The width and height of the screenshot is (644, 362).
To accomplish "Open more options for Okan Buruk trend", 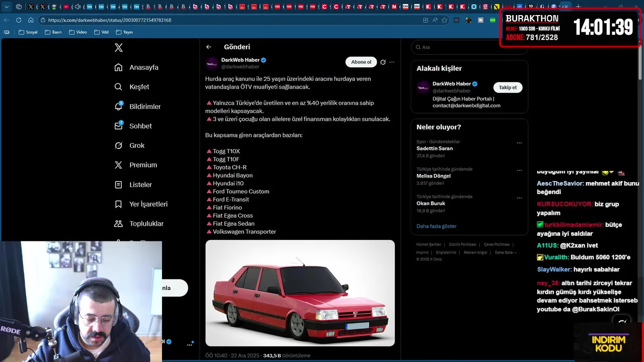I will (x=519, y=198).
